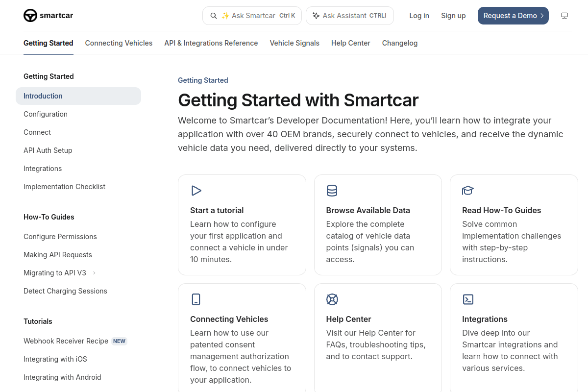Open the Read How-To Guides card title
This screenshot has height=392, width=588.
tap(502, 210)
